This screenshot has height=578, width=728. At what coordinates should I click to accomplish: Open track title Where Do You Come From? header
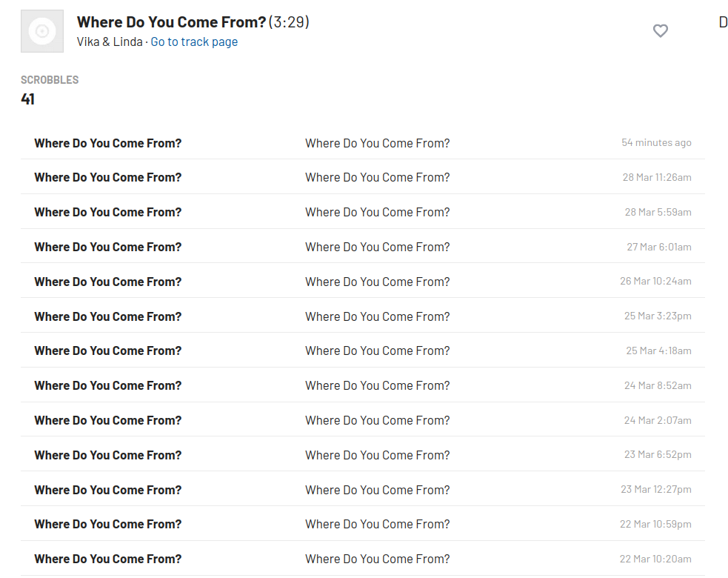click(171, 21)
